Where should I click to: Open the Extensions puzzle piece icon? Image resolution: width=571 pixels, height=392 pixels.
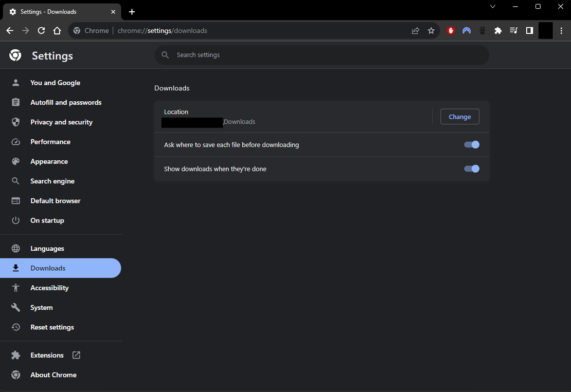click(x=498, y=31)
